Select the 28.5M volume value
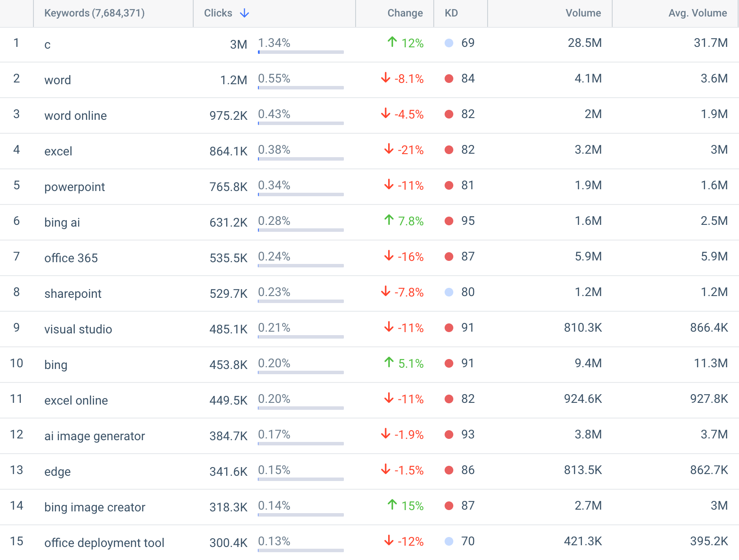739x560 pixels. [584, 43]
